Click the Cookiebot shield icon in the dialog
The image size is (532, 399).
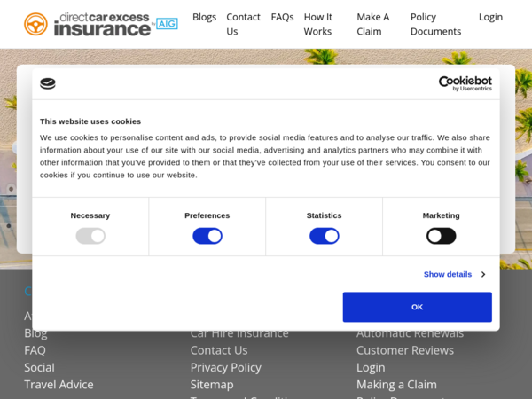[x=48, y=83]
